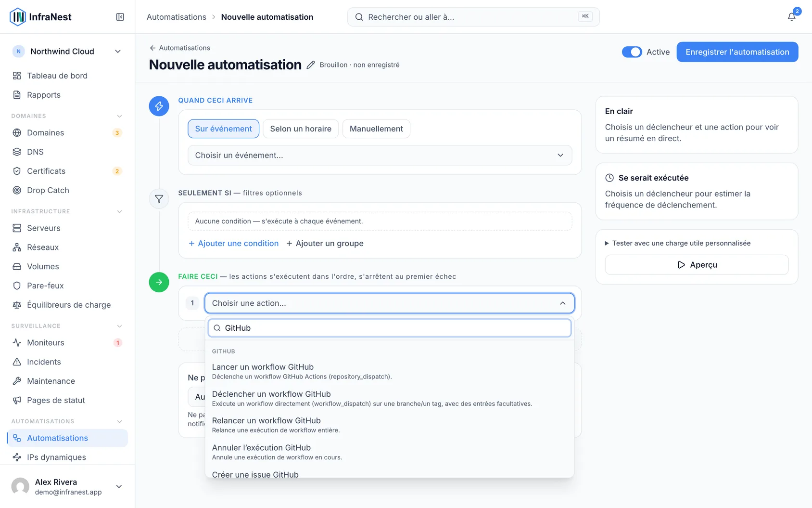The height and width of the screenshot is (508, 812).
Task: Click the Se serait exécutée heading
Action: coord(653,178)
